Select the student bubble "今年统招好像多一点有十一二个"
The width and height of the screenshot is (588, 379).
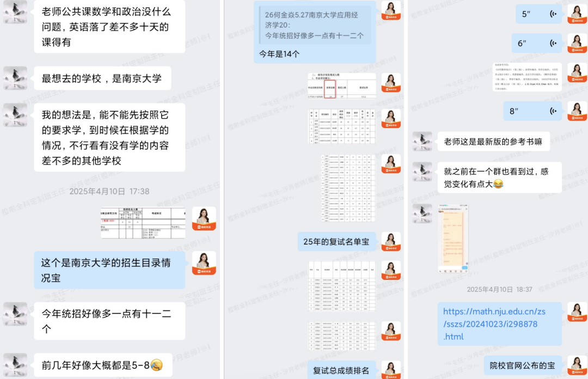pos(109,321)
